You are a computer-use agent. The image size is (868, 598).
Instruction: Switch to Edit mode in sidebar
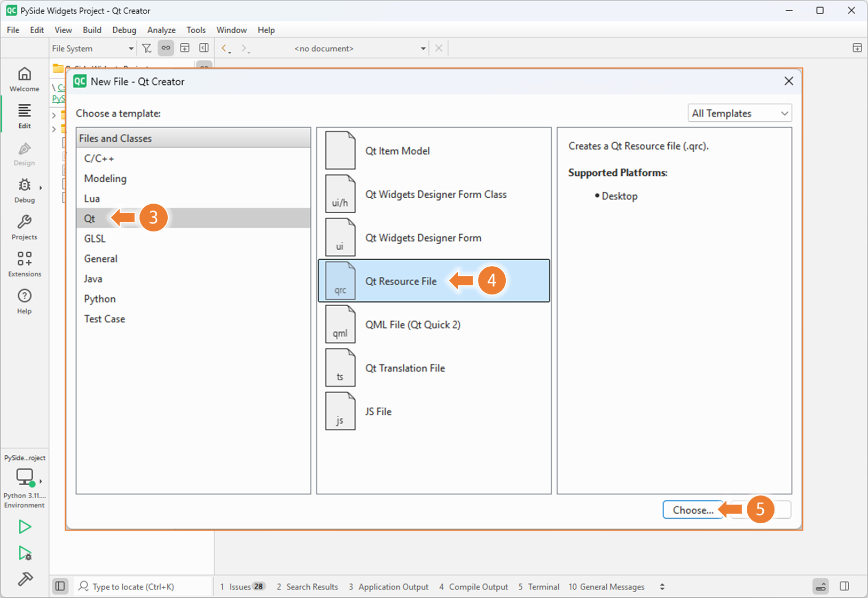25,116
